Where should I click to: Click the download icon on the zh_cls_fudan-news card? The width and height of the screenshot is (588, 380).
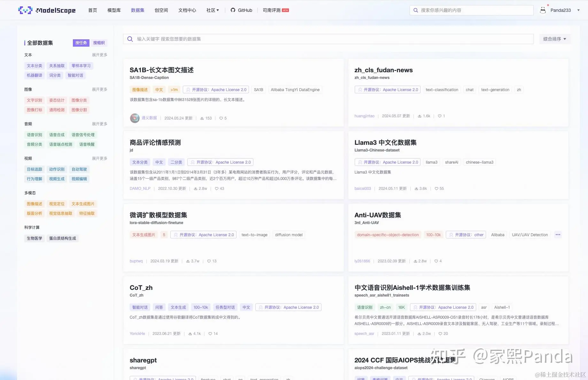pyautogui.click(x=420, y=116)
